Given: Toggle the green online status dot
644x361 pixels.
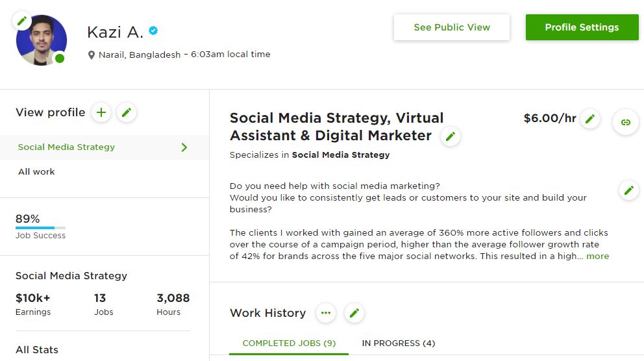Looking at the screenshot, I should (x=60, y=58).
